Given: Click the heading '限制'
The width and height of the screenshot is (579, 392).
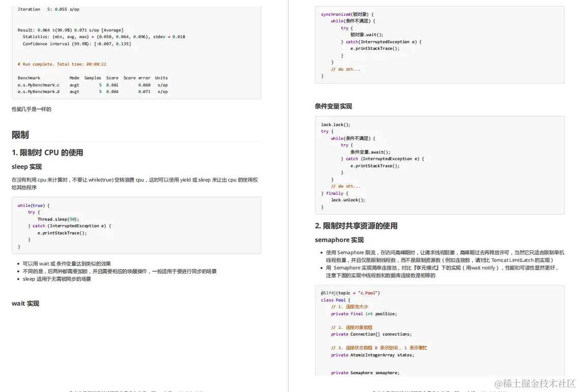Looking at the screenshot, I should [20, 135].
